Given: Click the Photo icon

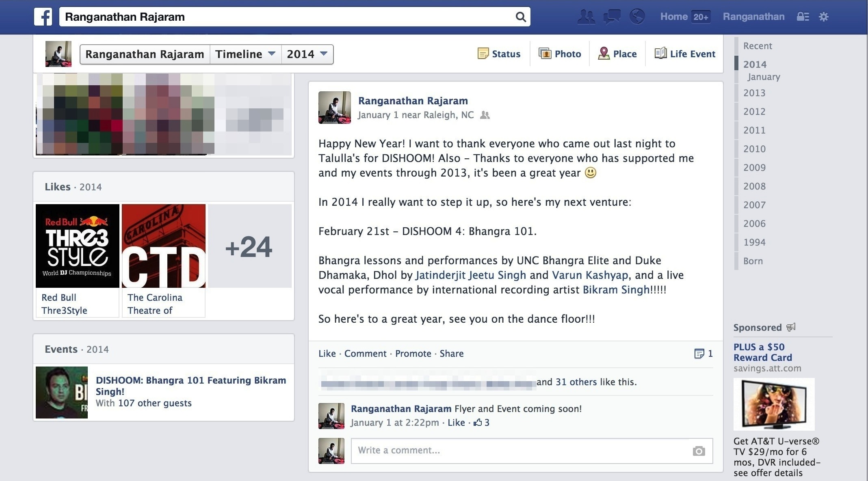Looking at the screenshot, I should point(545,54).
